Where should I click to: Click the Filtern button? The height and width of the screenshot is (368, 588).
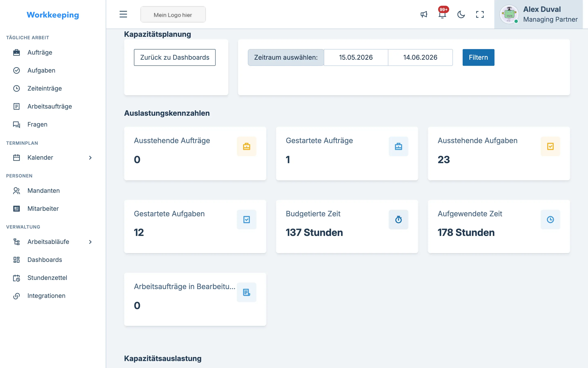click(x=478, y=57)
